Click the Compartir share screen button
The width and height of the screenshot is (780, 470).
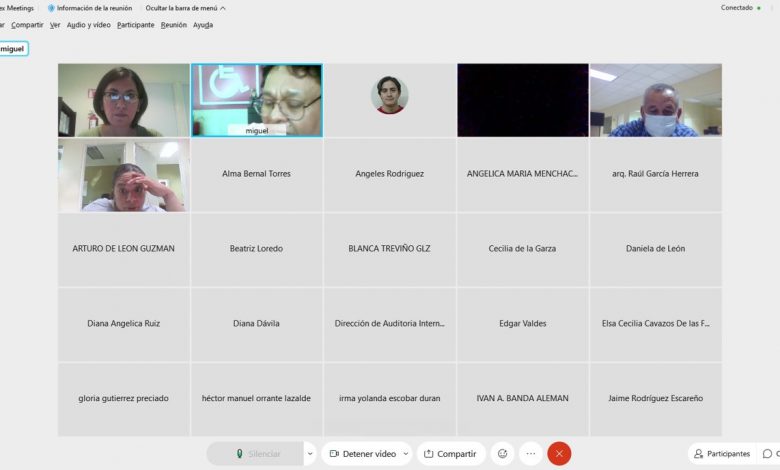point(450,454)
